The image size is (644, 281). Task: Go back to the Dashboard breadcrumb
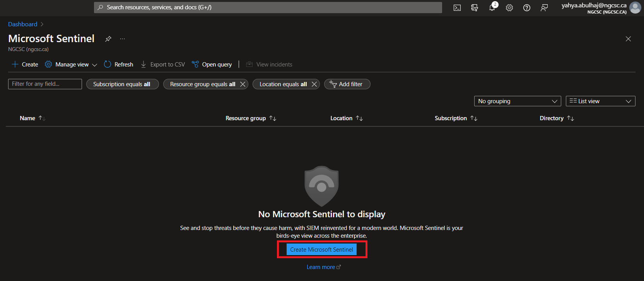[x=23, y=24]
